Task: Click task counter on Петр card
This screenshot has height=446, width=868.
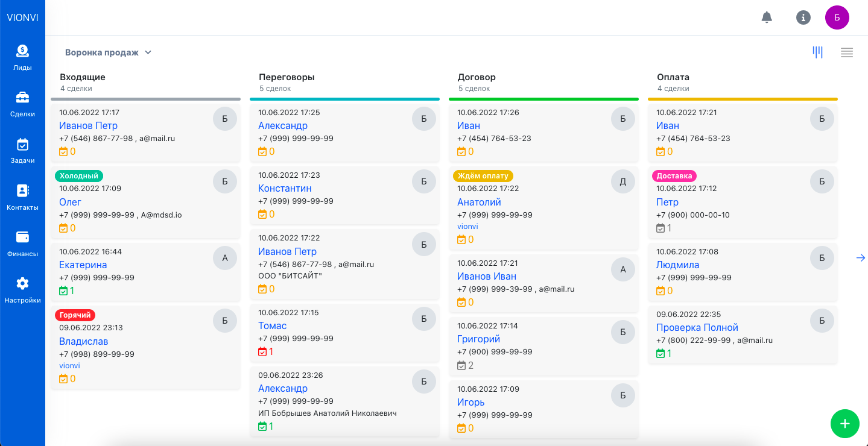Action: click(664, 228)
